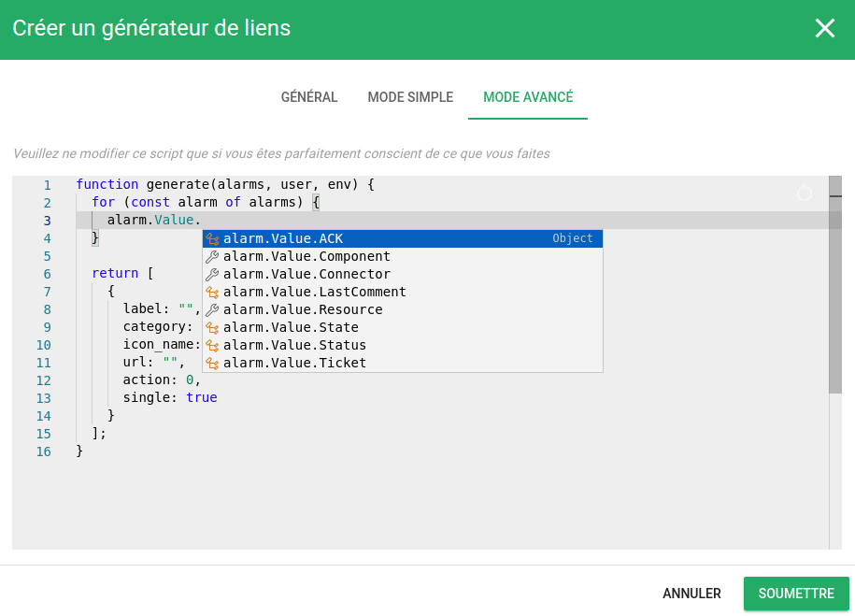Select alarm.Value.State completion
This screenshot has width=855, height=616.
click(403, 327)
